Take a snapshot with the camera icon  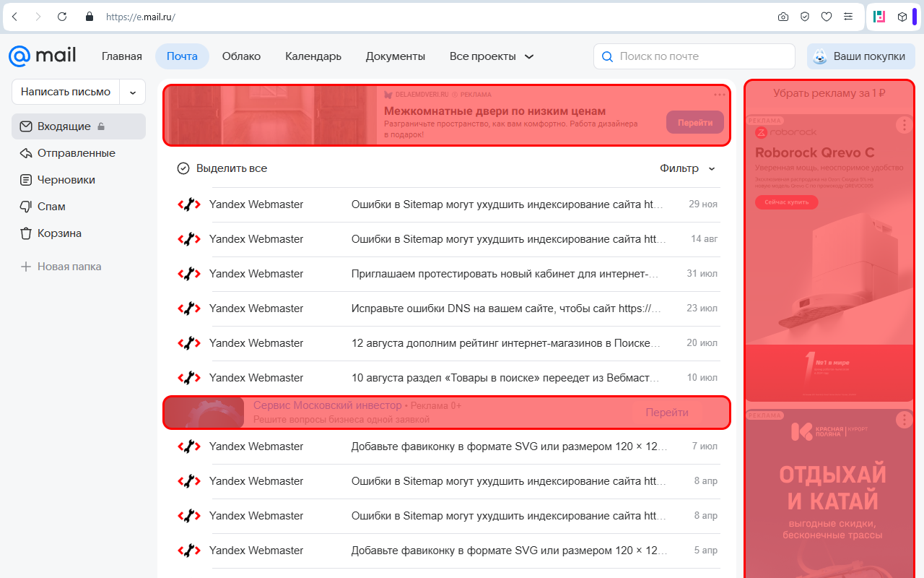click(x=783, y=17)
